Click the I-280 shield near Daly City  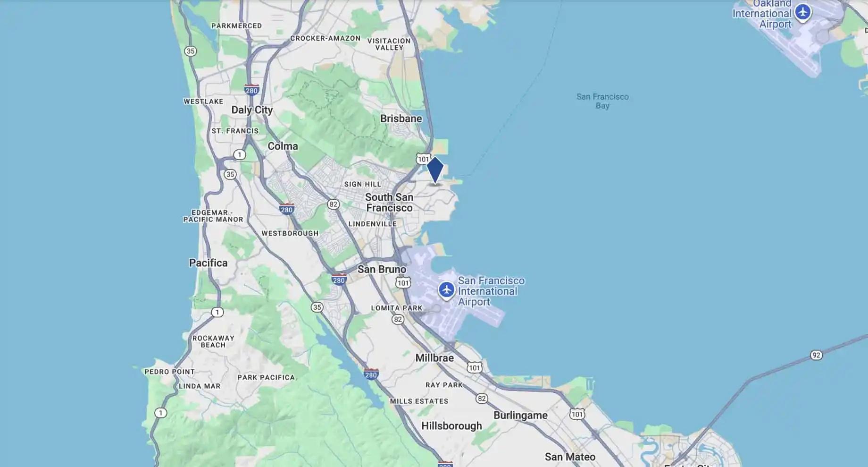(x=251, y=90)
